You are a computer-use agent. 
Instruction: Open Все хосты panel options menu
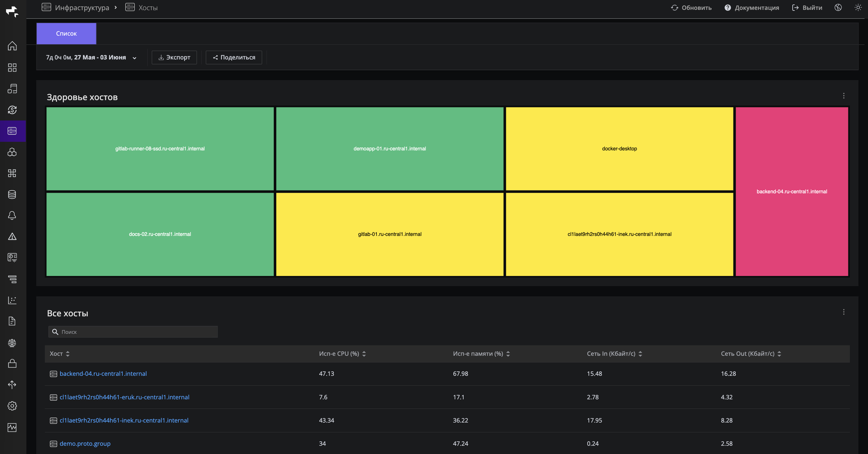pyautogui.click(x=844, y=312)
